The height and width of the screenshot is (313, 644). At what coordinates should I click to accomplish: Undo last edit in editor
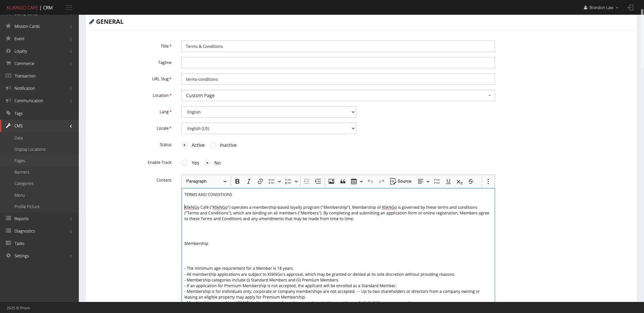[x=370, y=181]
